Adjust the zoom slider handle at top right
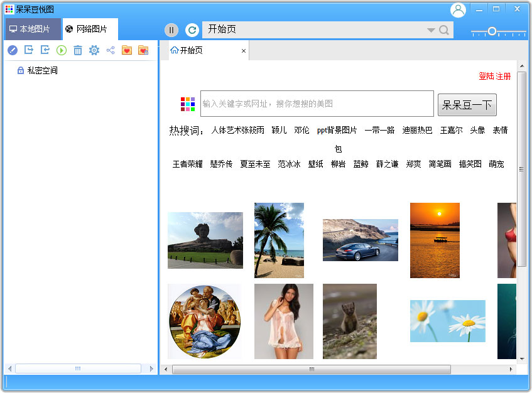 point(492,31)
